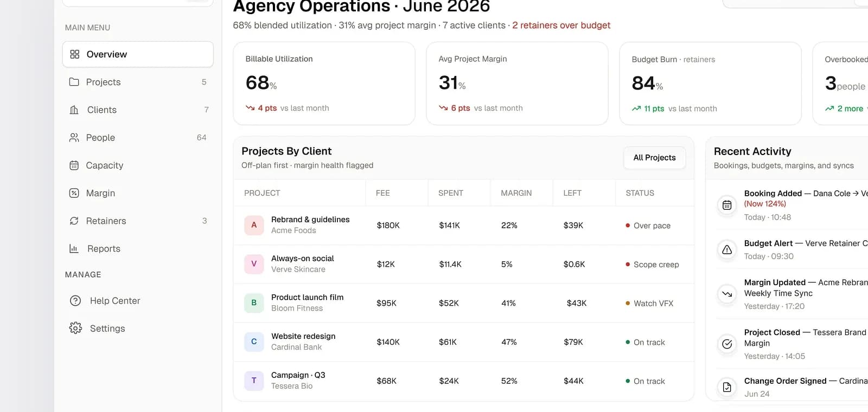This screenshot has width=868, height=412.
Task: Click the Clients building icon
Action: point(74,110)
